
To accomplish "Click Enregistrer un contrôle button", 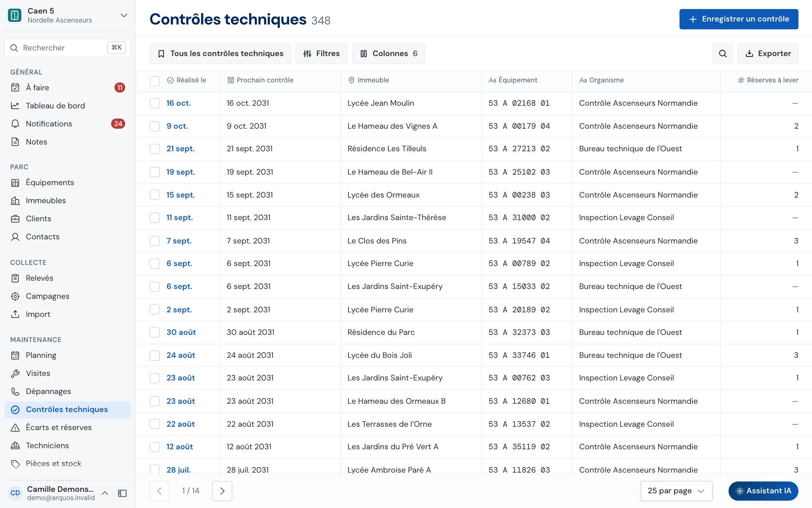I will [x=739, y=19].
